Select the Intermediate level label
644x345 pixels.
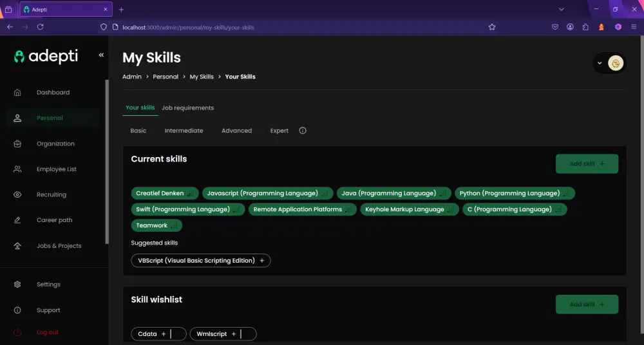point(184,131)
